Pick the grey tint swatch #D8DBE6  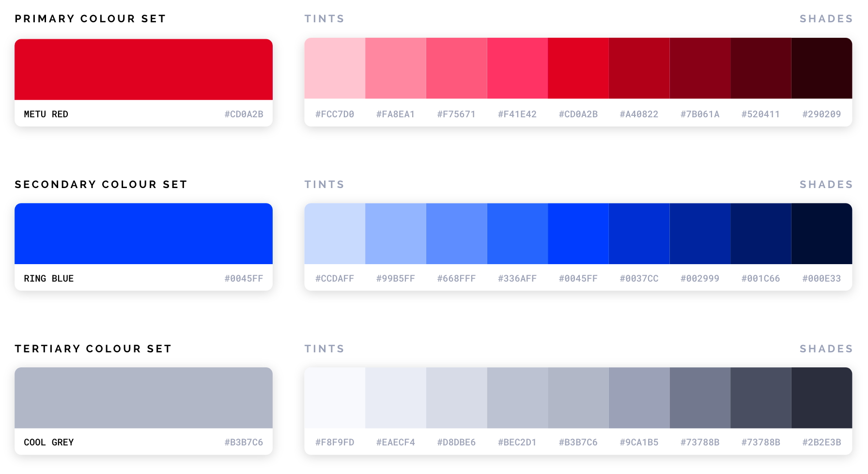point(457,398)
